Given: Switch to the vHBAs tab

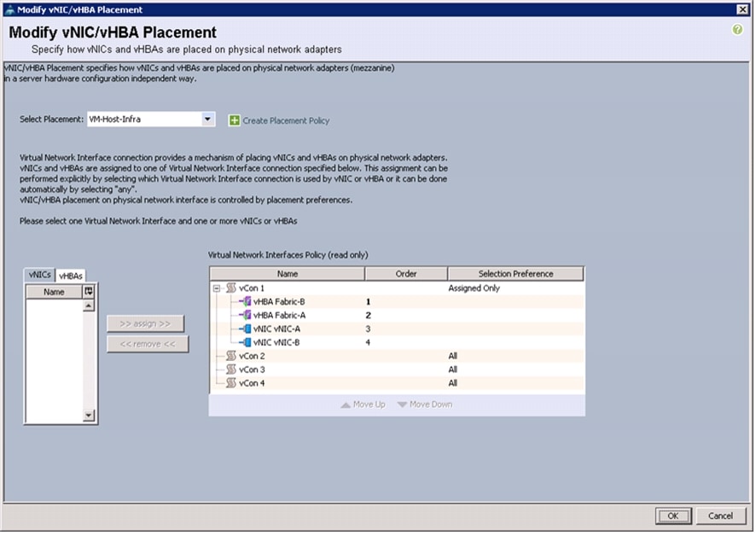Looking at the screenshot, I should (x=70, y=276).
